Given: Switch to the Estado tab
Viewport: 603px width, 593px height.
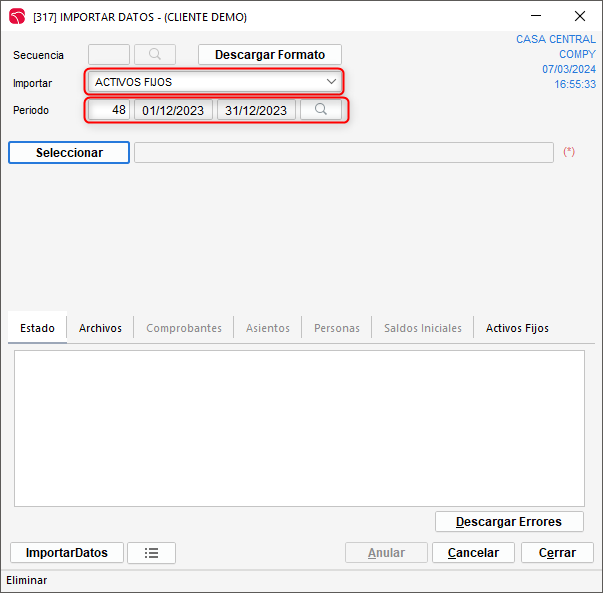Looking at the screenshot, I should [37, 328].
